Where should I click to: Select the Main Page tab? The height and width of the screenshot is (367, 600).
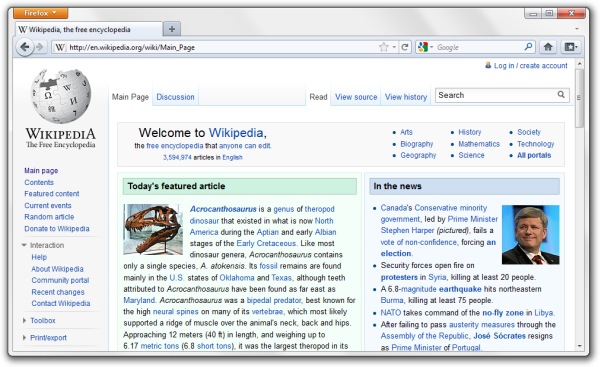(x=130, y=97)
